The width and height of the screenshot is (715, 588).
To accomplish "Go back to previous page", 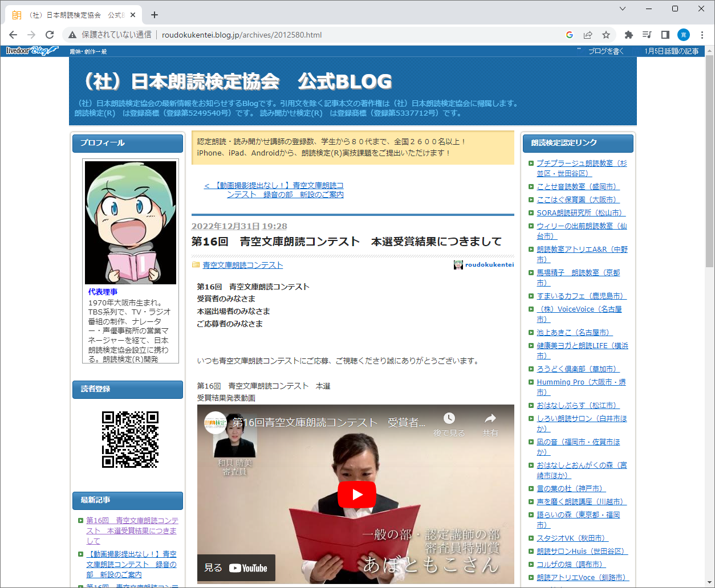I will [13, 35].
